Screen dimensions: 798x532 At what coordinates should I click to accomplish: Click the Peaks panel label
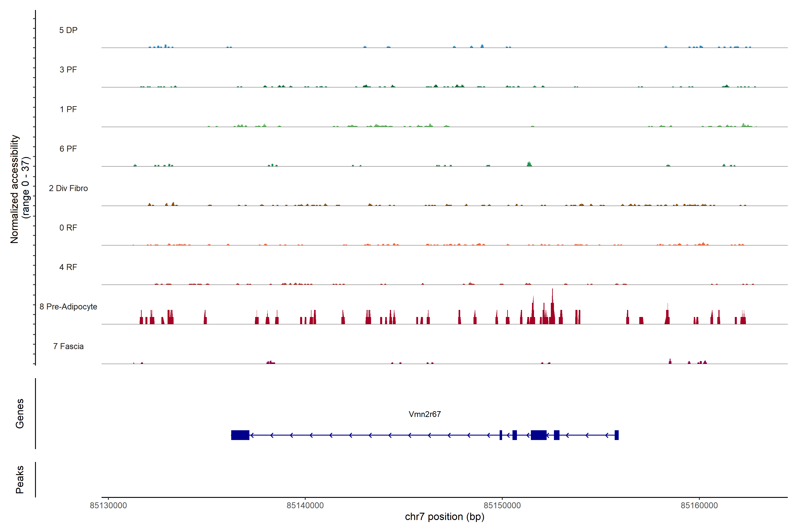20,479
